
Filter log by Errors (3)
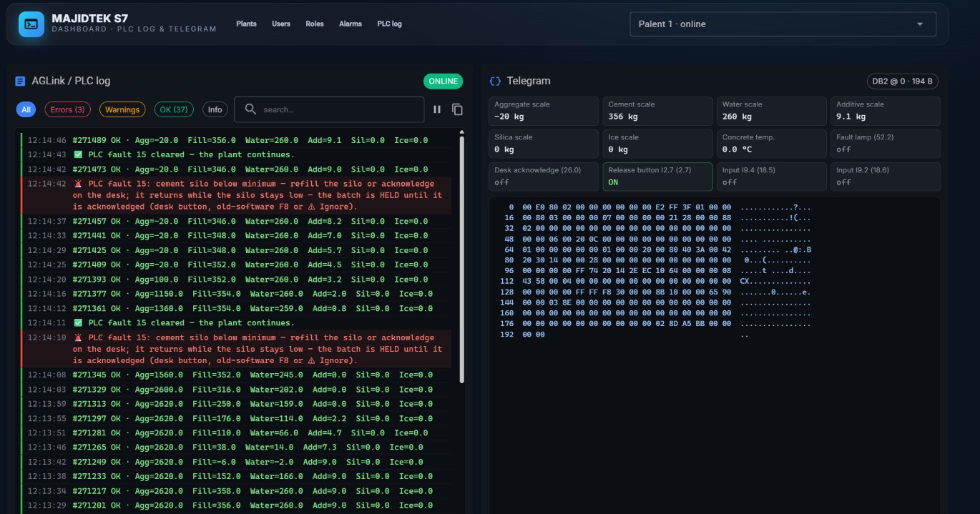[67, 109]
